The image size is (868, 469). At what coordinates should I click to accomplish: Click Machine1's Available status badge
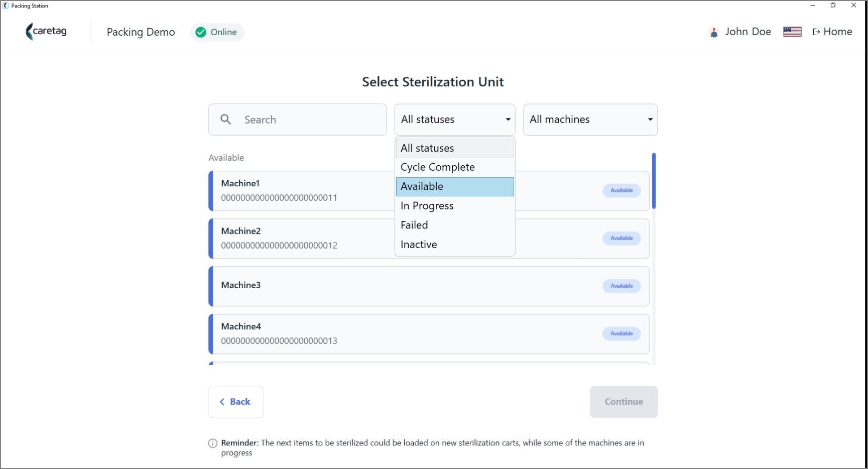pos(622,190)
